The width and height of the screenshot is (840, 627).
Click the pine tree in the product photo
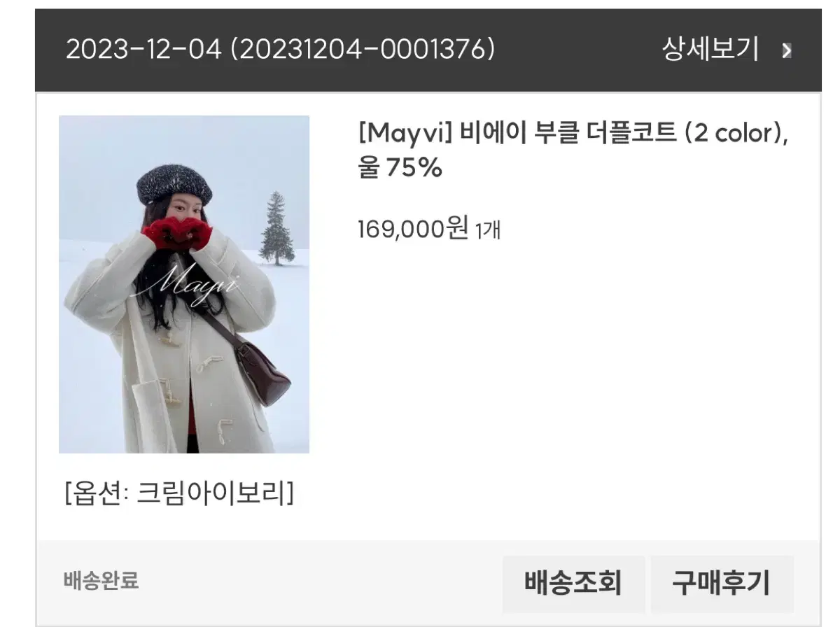pos(276,229)
